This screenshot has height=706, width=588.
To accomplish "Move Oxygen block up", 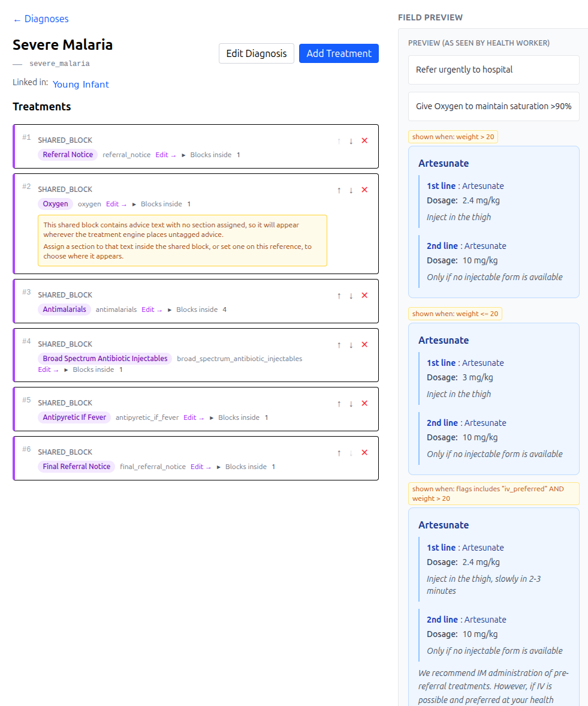I will pyautogui.click(x=339, y=190).
